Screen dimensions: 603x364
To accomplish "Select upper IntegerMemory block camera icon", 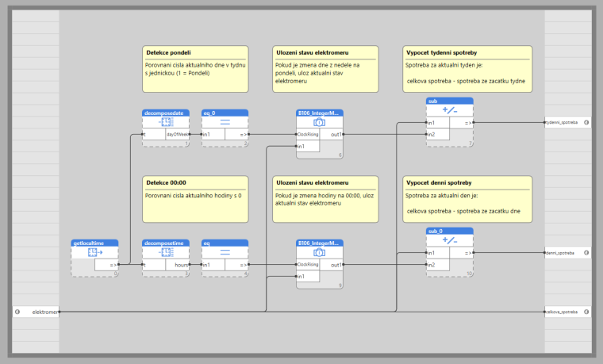I will (320, 122).
